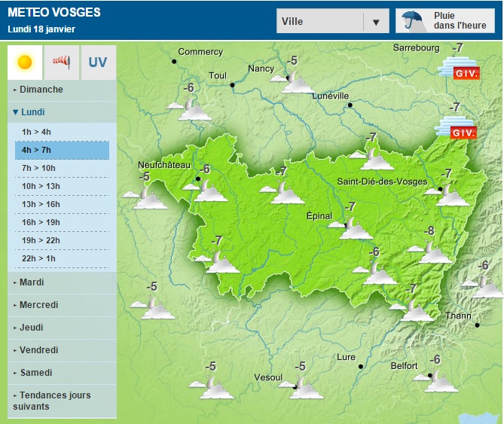This screenshot has width=504, height=424.
Task: Click the Vesoul weather icon
Action: click(306, 387)
